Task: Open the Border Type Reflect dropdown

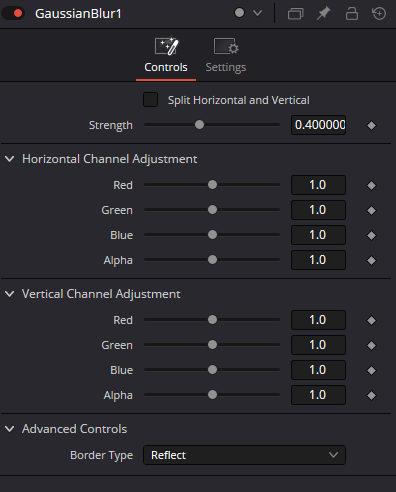Action: [244, 455]
